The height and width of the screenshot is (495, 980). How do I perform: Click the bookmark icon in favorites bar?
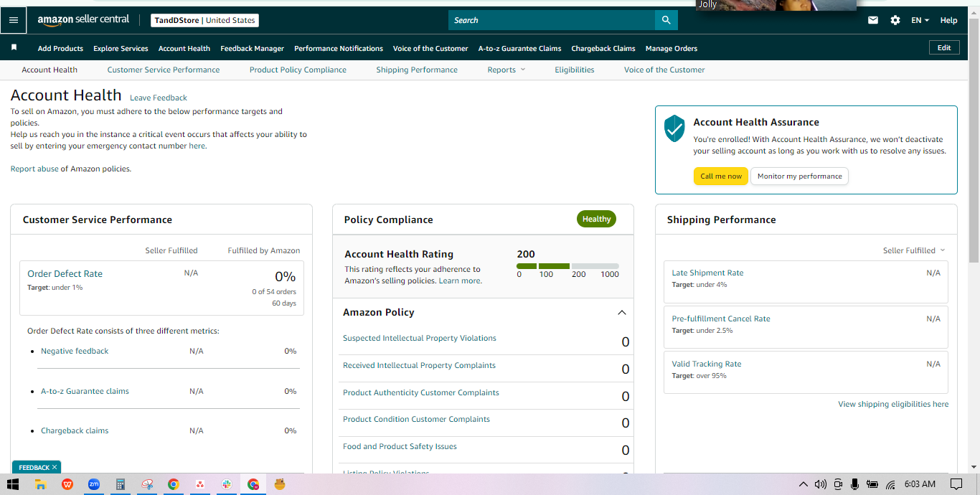14,47
